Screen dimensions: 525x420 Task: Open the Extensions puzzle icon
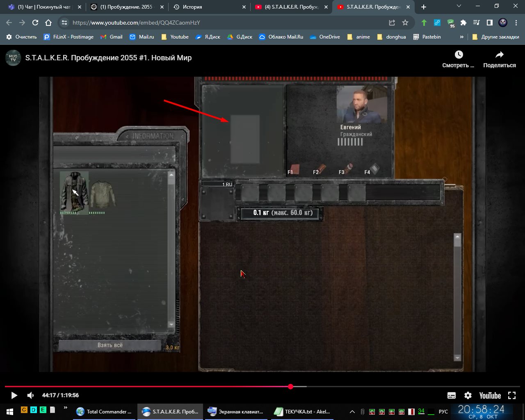[x=463, y=23]
